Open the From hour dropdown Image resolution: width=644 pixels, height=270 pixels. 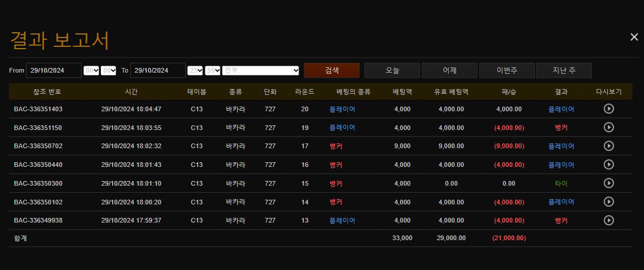coord(91,70)
